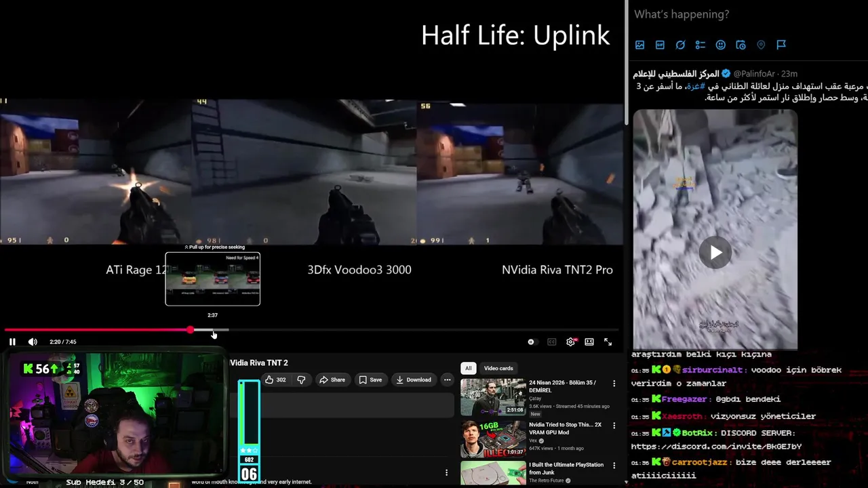Open options menu for 24 Nisan video
The height and width of the screenshot is (488, 868).
[x=614, y=384]
